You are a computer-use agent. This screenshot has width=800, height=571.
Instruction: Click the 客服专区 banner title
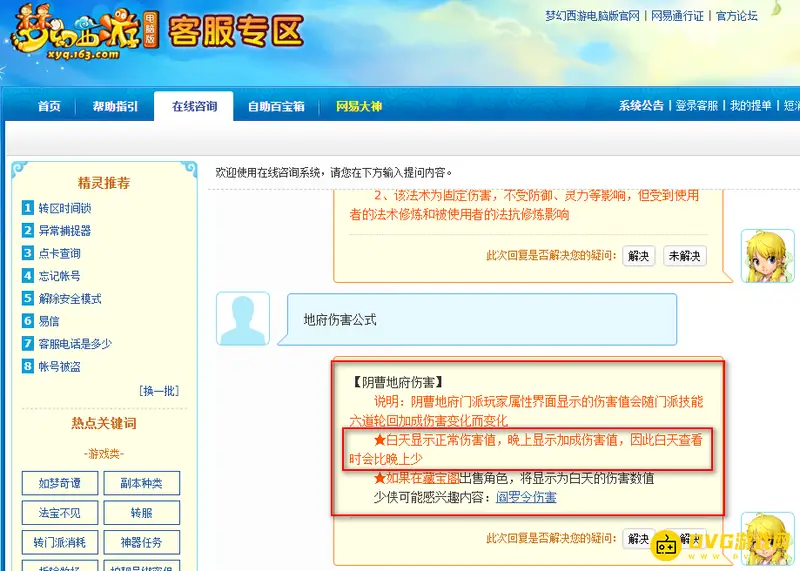tap(236, 31)
